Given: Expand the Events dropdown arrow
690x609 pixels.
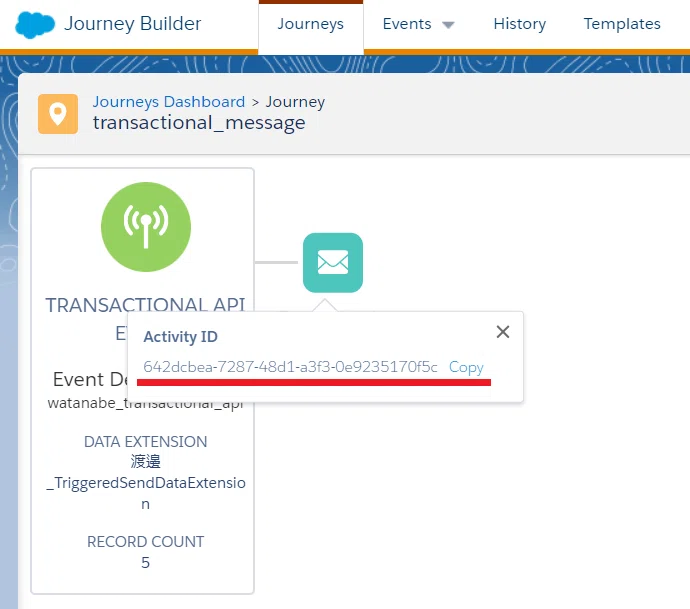Looking at the screenshot, I should click(448, 25).
